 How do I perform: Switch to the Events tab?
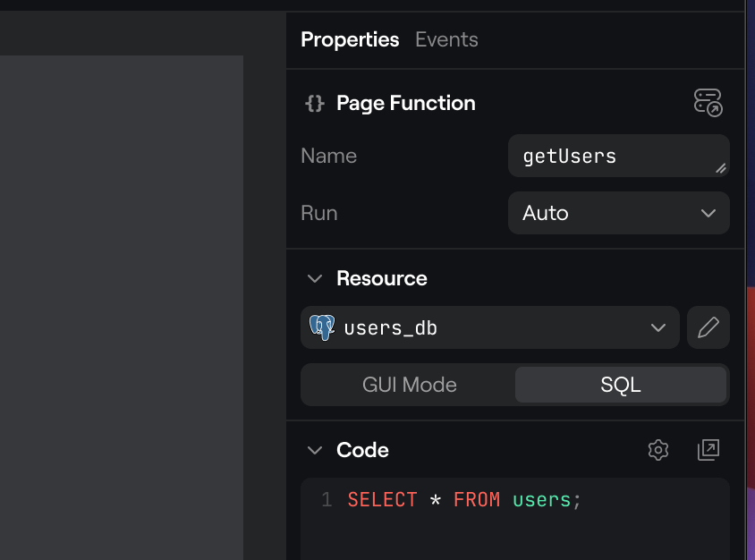(446, 39)
